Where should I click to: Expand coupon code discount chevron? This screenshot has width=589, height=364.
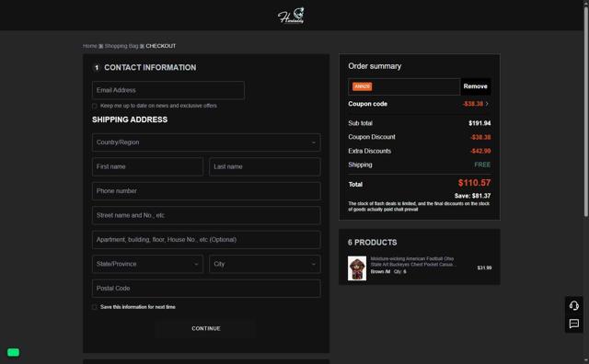(x=487, y=104)
